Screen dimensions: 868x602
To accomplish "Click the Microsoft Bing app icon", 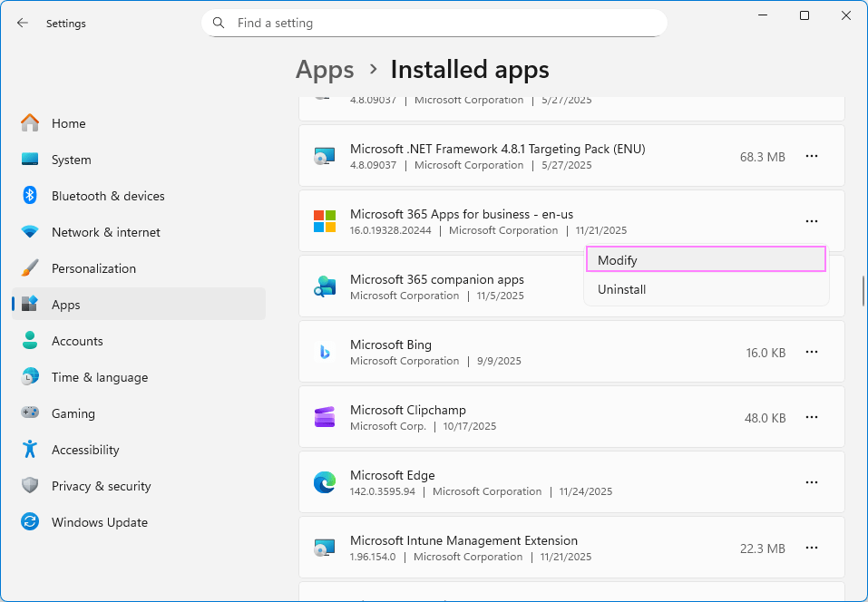I will click(324, 352).
